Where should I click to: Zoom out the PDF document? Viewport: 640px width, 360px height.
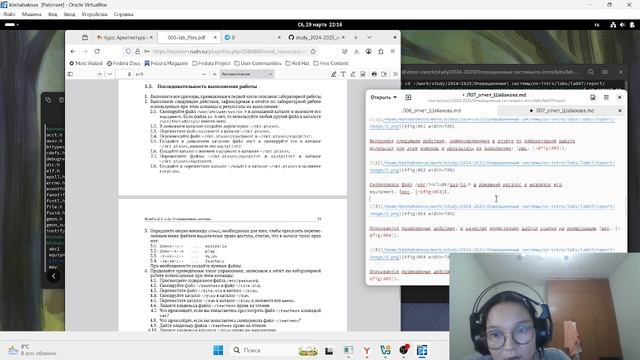(x=204, y=74)
